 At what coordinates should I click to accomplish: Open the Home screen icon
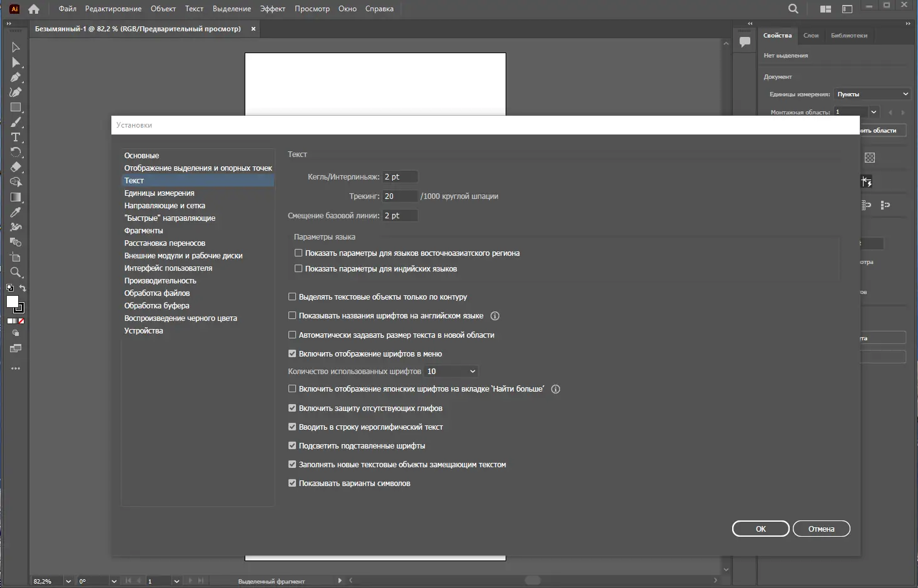(34, 9)
